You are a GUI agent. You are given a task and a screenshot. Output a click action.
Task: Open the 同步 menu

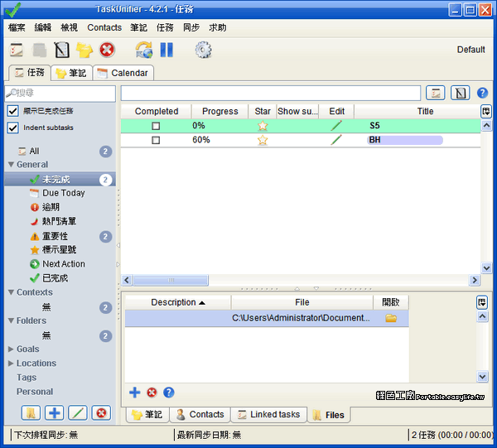tap(191, 28)
